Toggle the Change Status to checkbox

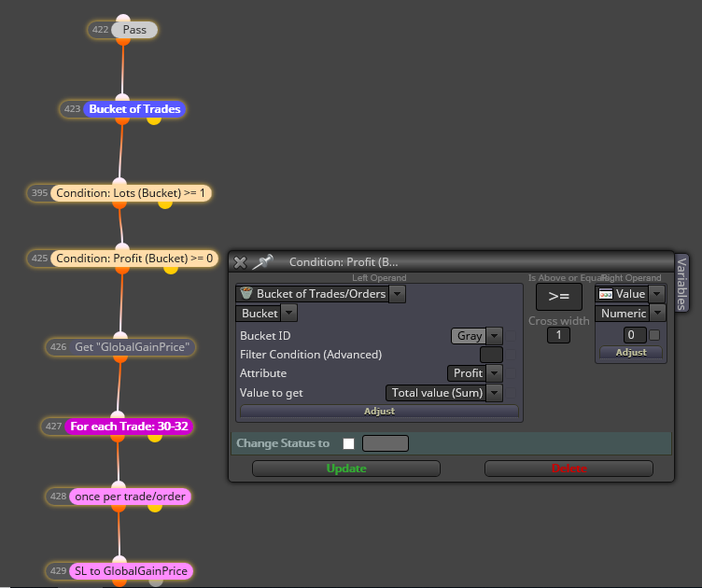(x=348, y=443)
